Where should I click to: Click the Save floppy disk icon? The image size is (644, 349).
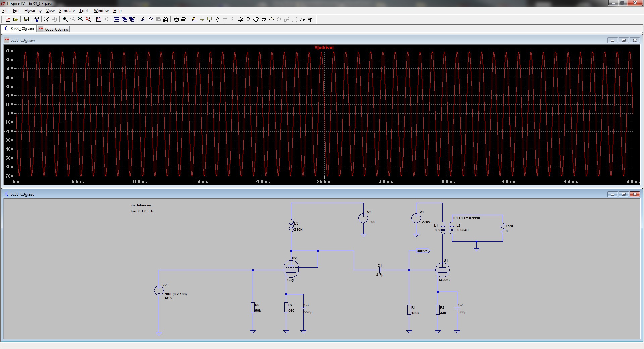(26, 19)
